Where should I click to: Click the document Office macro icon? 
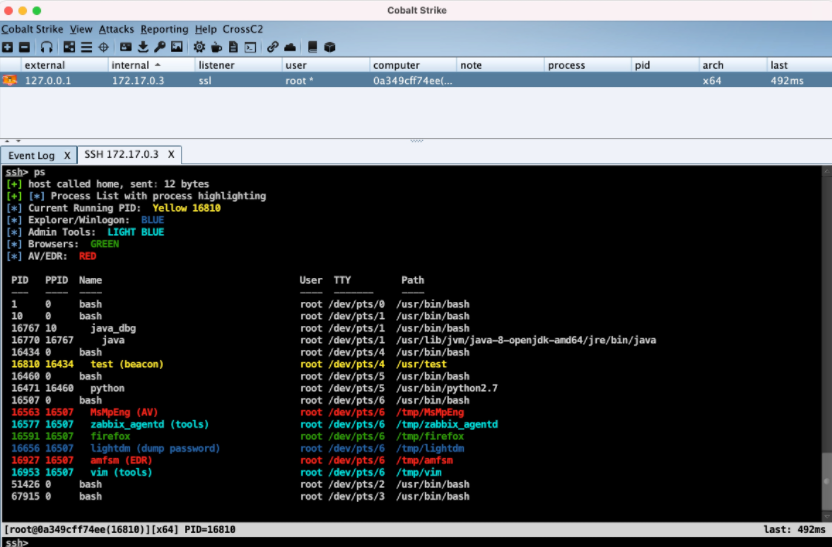pos(233,47)
